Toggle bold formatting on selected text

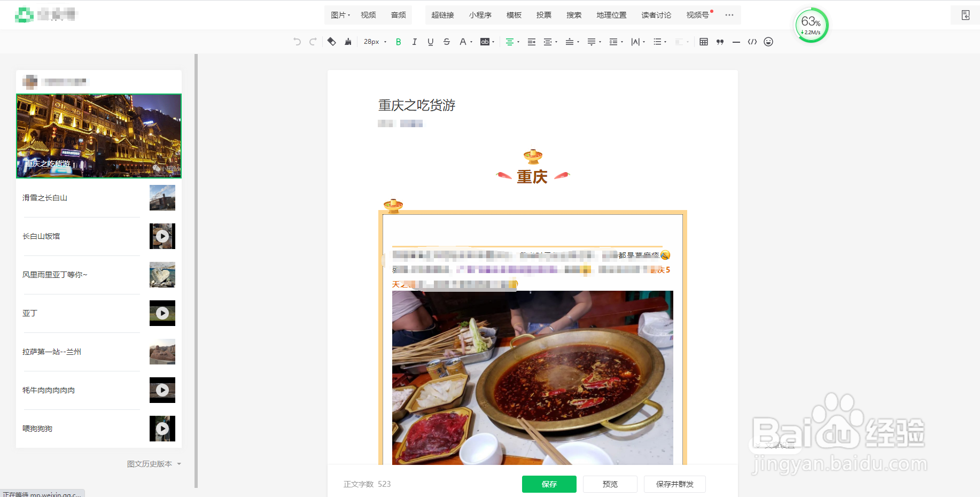point(398,42)
